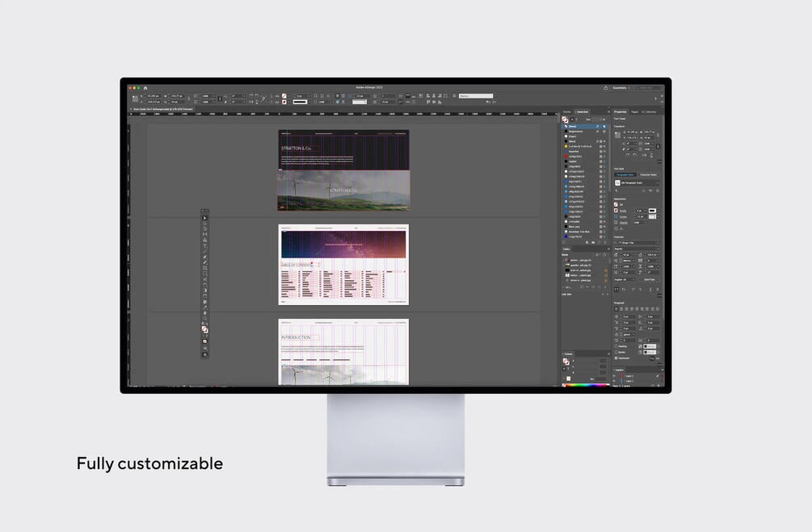This screenshot has width=812, height=532.
Task: Open the Layers panel tab
Action: pos(620,370)
